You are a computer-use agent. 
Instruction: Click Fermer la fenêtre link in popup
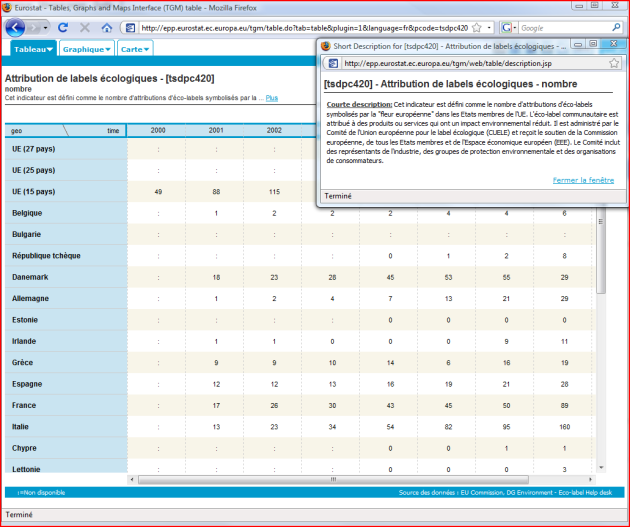[583, 180]
